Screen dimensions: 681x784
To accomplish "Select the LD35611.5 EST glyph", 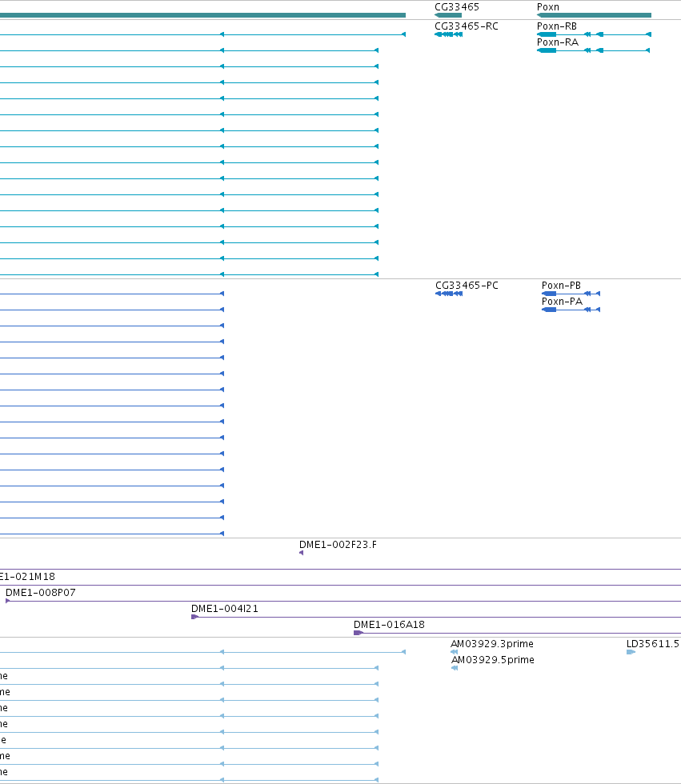I will coord(631,652).
